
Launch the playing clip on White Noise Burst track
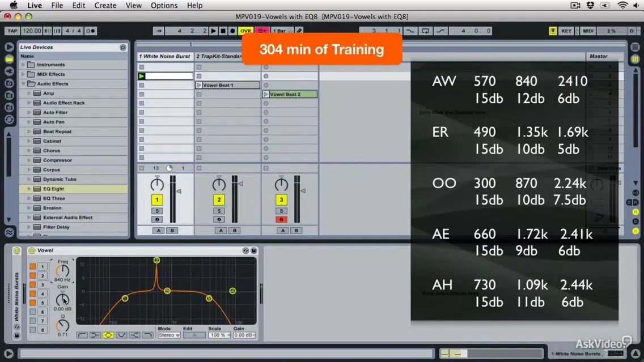pos(142,76)
